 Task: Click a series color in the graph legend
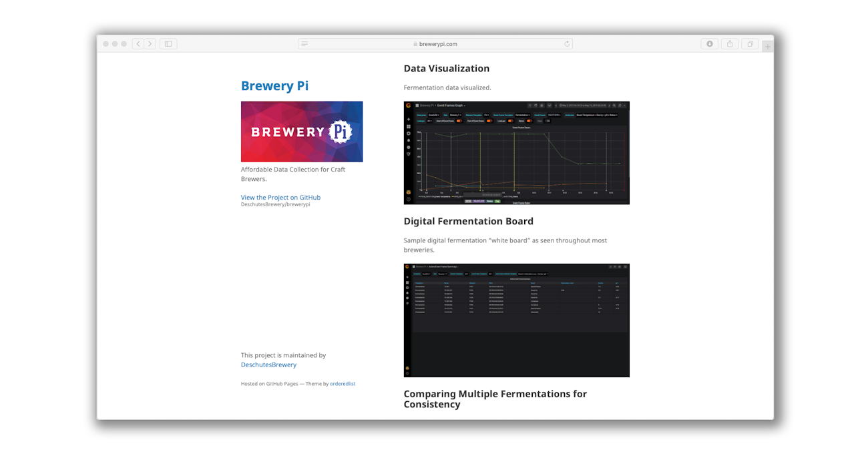click(421, 196)
